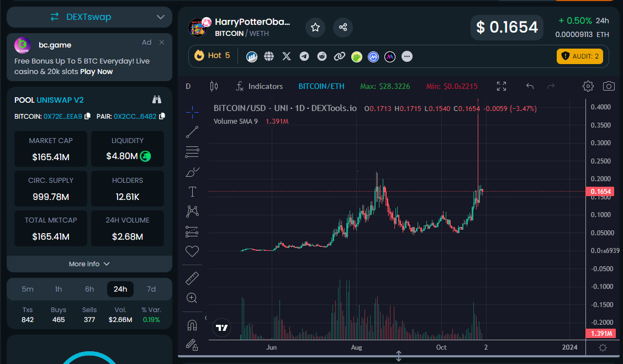Copy the BITCOIN contract address
The height and width of the screenshot is (364, 623).
[87, 116]
